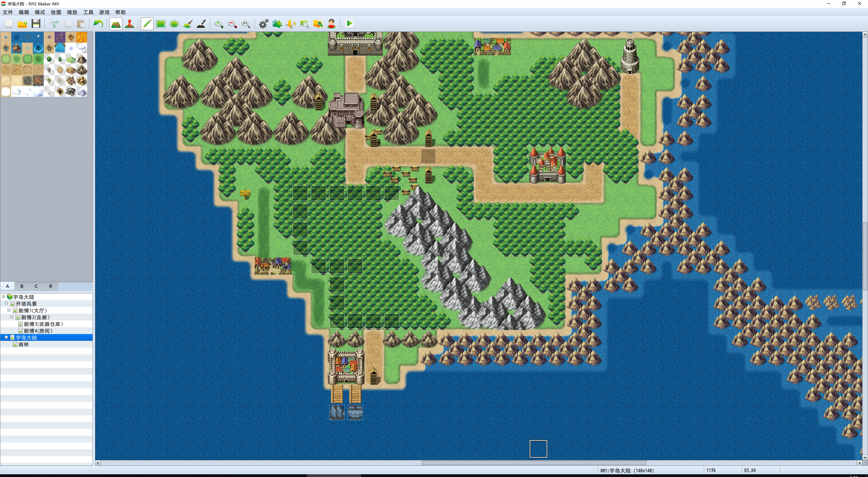The width and height of the screenshot is (868, 477).
Task: Undo the last edit with the green arrow
Action: [98, 24]
